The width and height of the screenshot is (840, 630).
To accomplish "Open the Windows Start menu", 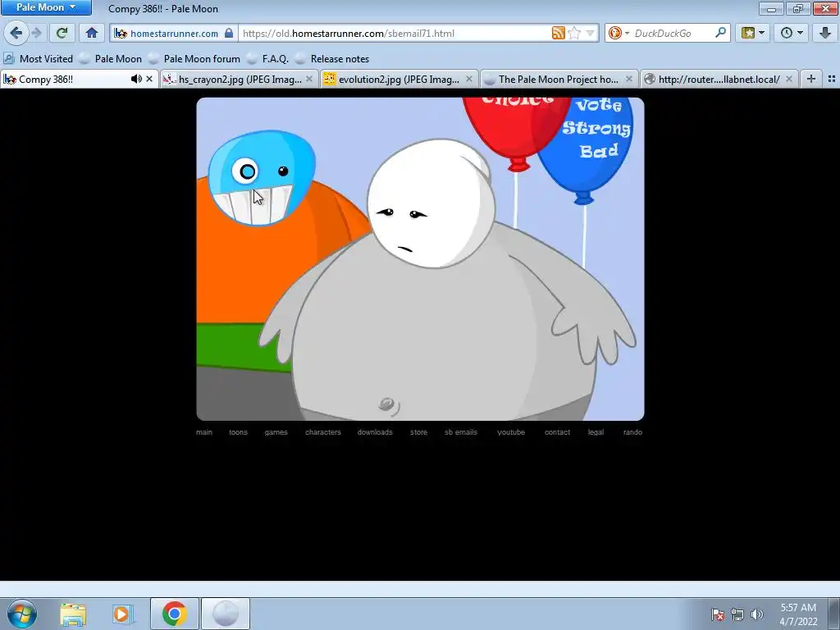I will point(22,614).
